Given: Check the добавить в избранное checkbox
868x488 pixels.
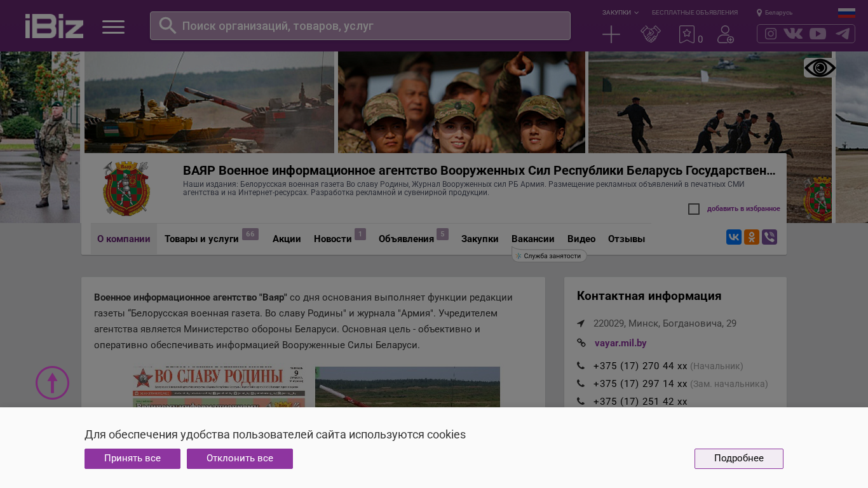Looking at the screenshot, I should pyautogui.click(x=694, y=209).
